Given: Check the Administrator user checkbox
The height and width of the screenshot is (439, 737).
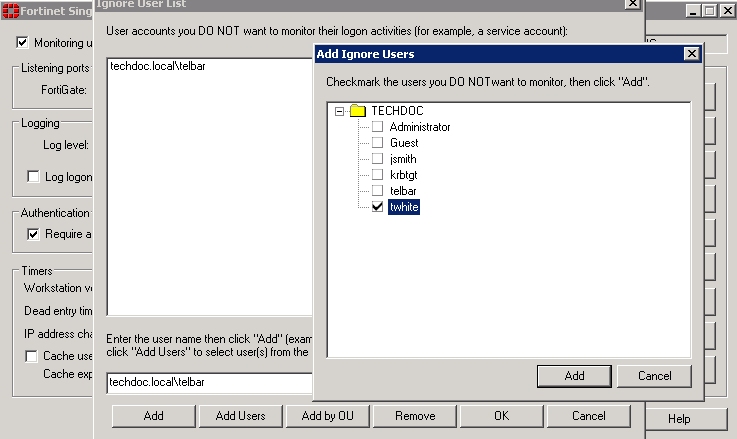Looking at the screenshot, I should (x=377, y=127).
